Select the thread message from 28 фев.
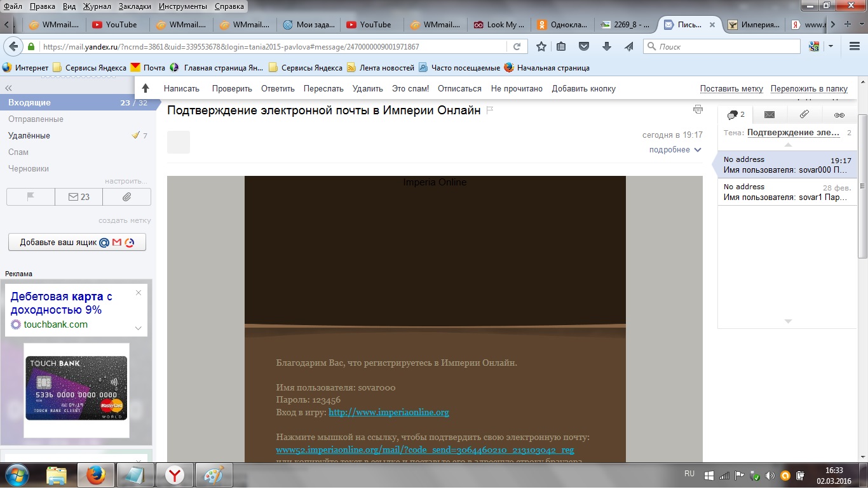The image size is (868, 494). [x=787, y=192]
